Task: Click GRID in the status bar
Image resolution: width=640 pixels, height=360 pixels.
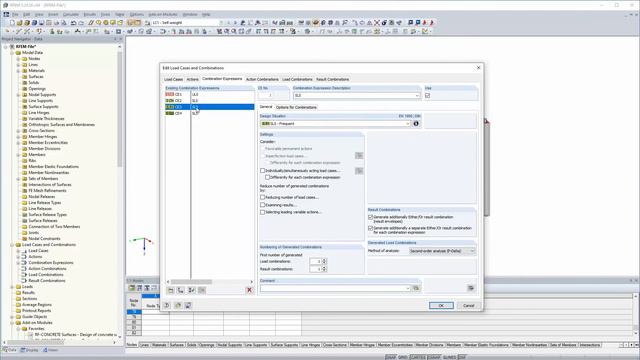Action: pyautogui.click(x=402, y=357)
